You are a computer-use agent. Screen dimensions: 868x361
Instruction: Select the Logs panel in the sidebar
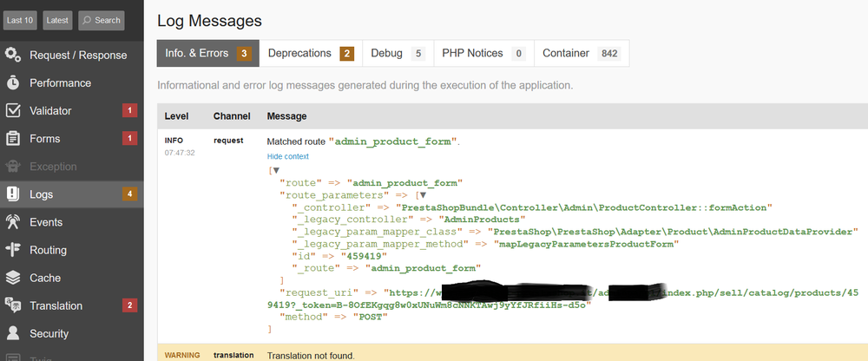72,194
